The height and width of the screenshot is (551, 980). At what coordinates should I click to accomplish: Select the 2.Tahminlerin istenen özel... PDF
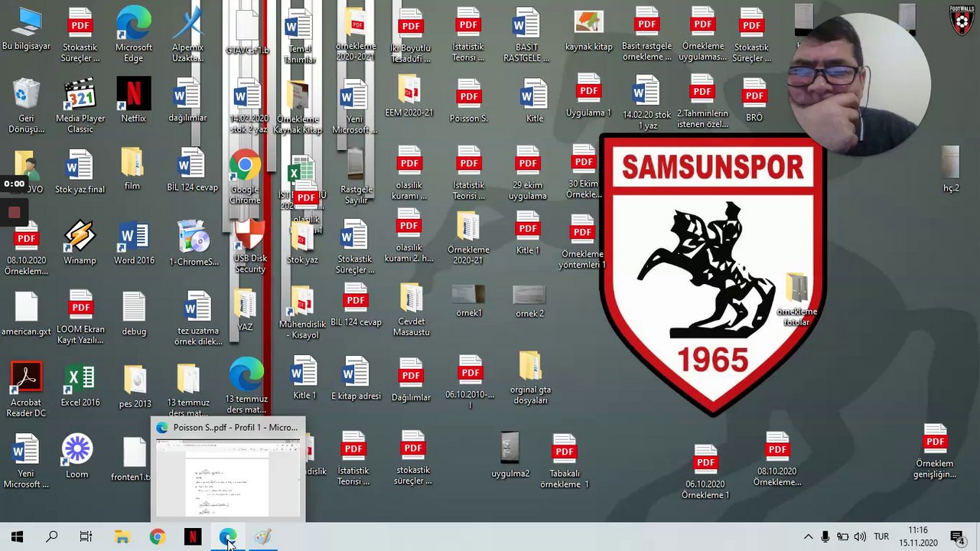point(703,101)
